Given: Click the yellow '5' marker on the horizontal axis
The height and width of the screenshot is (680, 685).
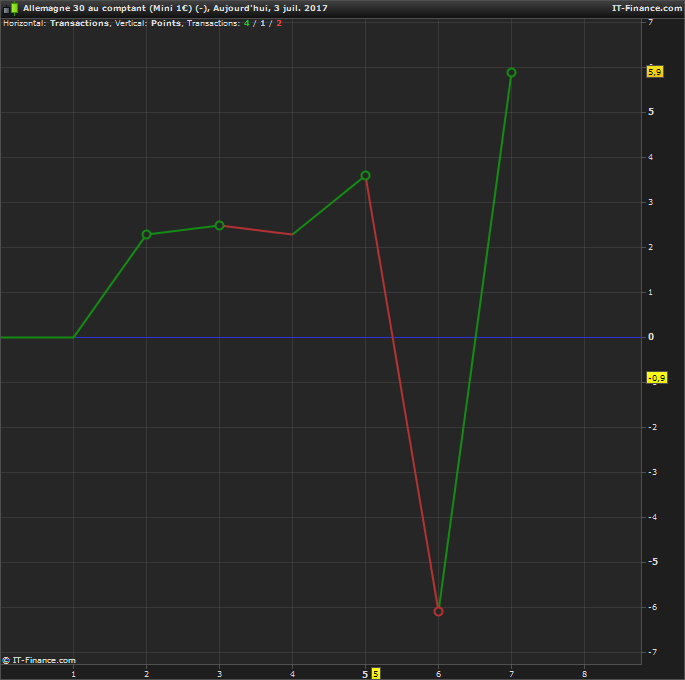Looking at the screenshot, I should coord(375,674).
